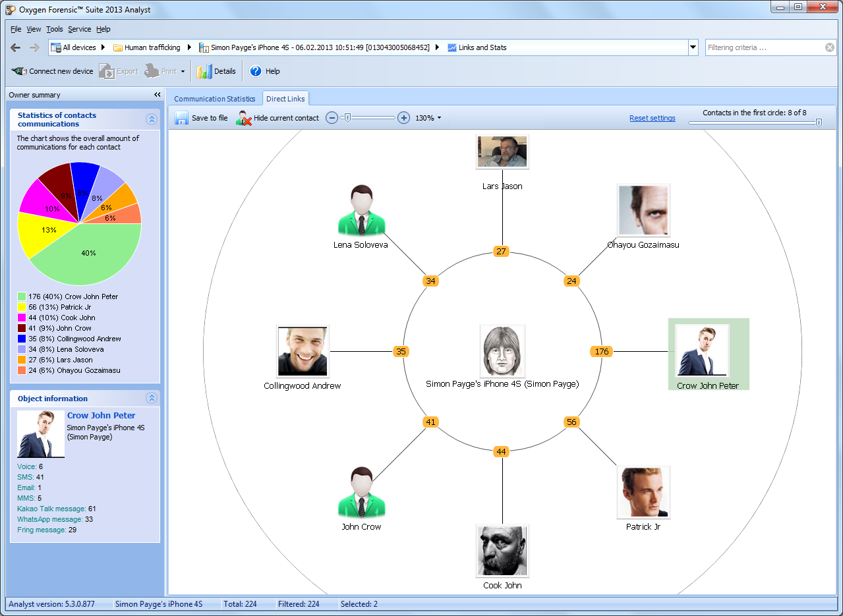Image resolution: width=843 pixels, height=616 pixels.
Task: Collapse Statistics of contacts communications section
Action: pos(152,119)
